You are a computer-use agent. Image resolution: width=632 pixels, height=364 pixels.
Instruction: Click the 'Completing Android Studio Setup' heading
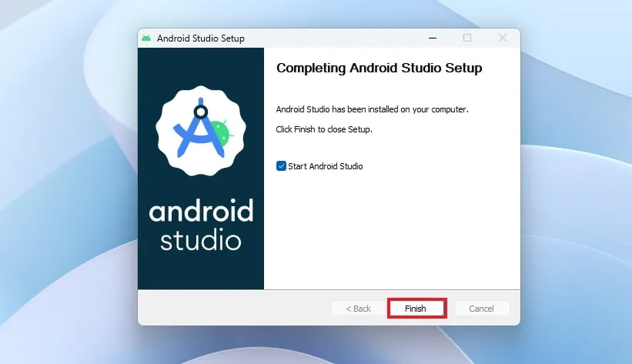379,68
